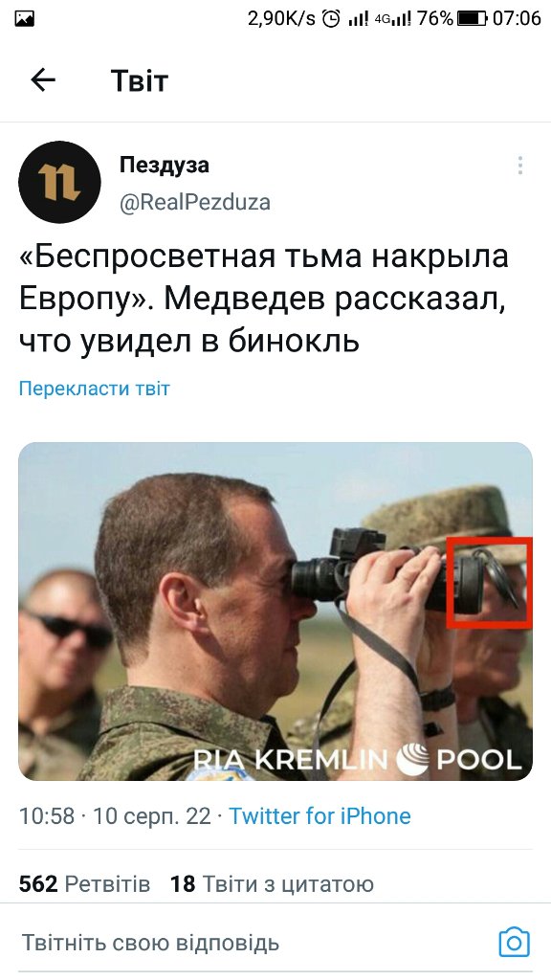Open @RealPezduza handle profile
551x980 pixels.
(195, 203)
